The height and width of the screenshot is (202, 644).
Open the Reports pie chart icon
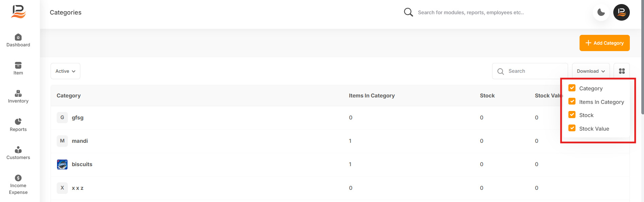point(18,121)
